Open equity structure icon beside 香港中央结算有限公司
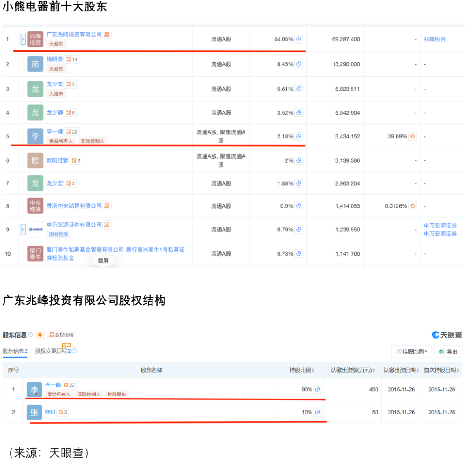Viewport: 476px width, 462px height. click(x=107, y=206)
